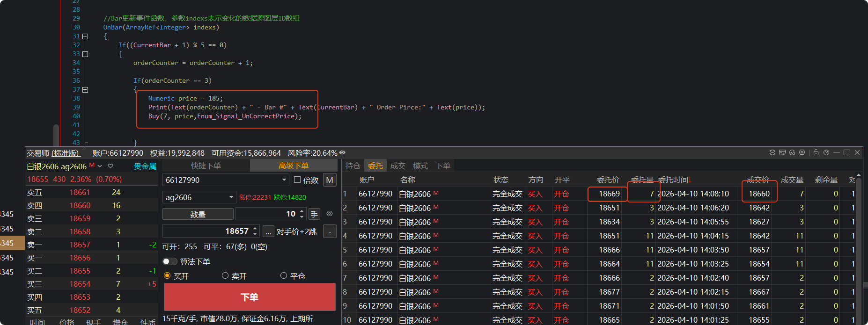
Task: Click the 标准版 link in title bar
Action: click(x=66, y=153)
